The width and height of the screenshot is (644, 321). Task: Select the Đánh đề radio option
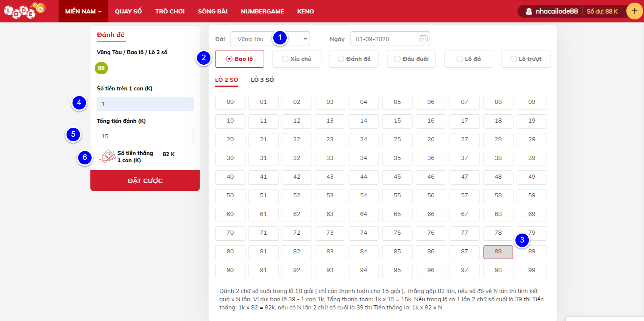click(354, 59)
